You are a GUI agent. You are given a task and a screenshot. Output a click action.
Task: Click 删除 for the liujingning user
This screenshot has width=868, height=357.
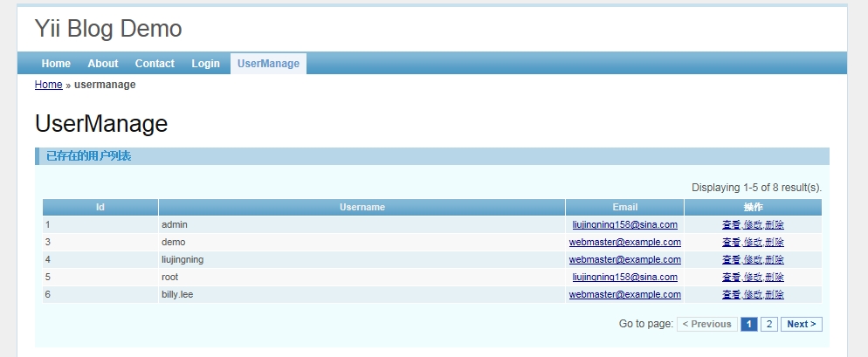point(775,259)
